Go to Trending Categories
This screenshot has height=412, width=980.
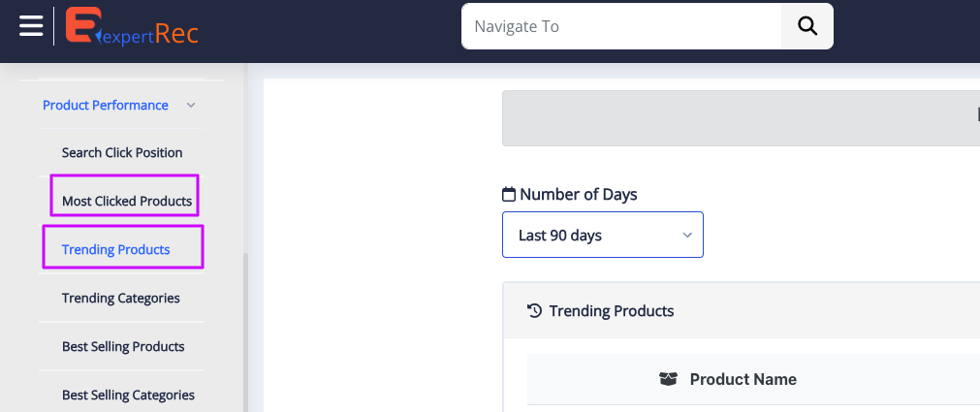pos(120,298)
